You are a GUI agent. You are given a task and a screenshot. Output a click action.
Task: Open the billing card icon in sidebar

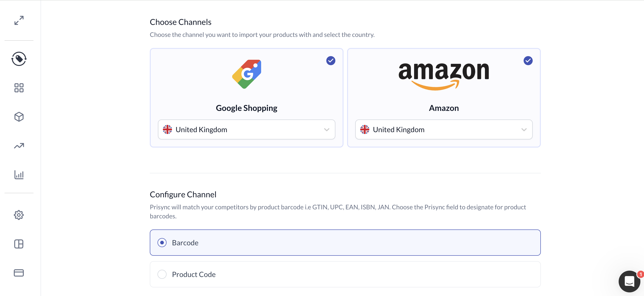pos(19,273)
